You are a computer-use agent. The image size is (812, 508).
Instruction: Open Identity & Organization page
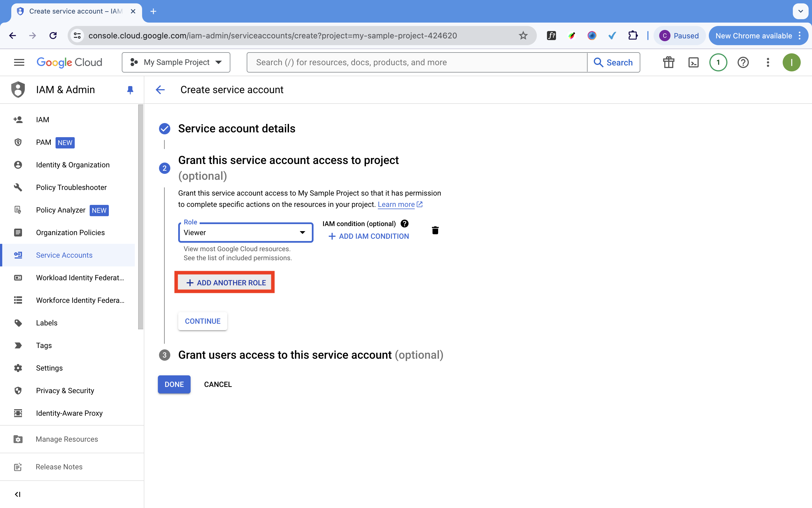(x=67, y=165)
